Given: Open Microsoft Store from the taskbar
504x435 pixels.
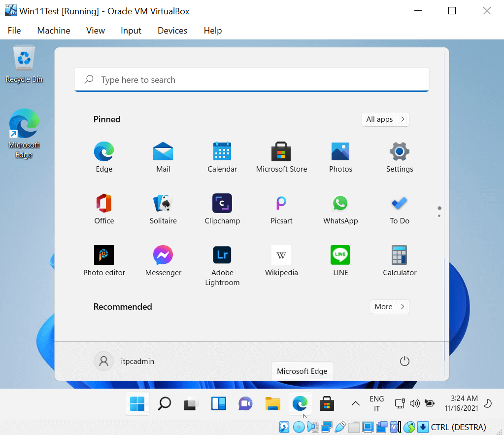Looking at the screenshot, I should click(327, 404).
